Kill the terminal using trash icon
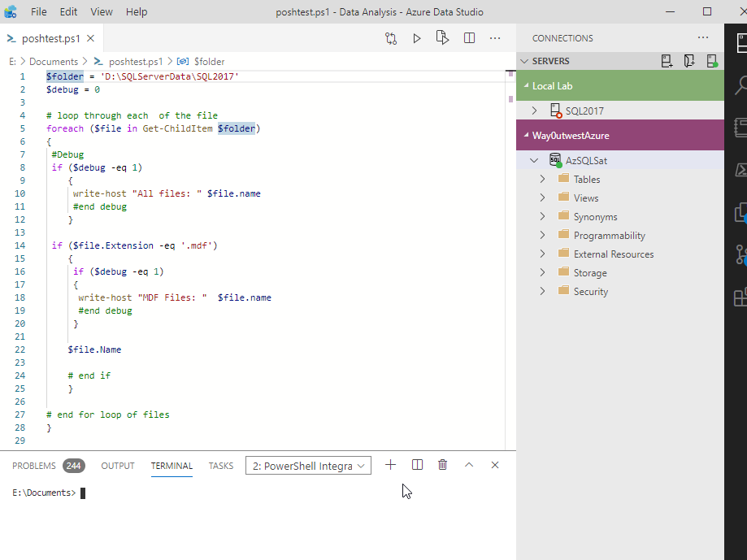Viewport: 747px width, 560px height. click(442, 465)
